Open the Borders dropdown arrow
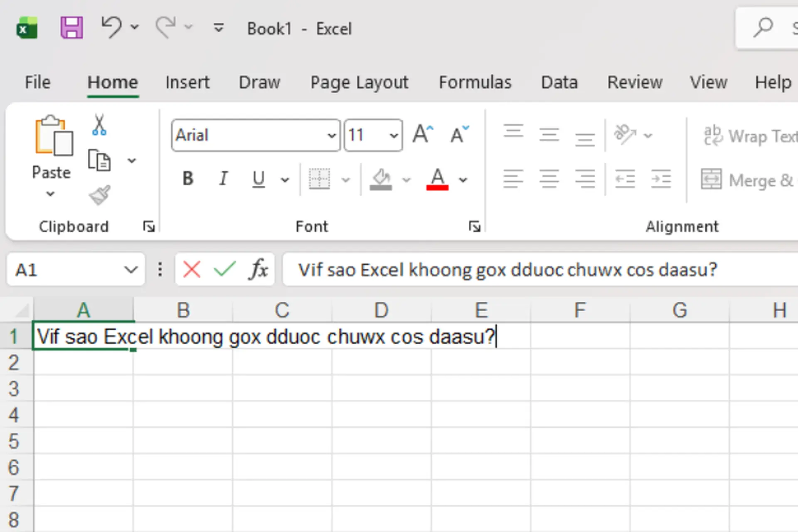This screenshot has height=532, width=798. pyautogui.click(x=345, y=180)
